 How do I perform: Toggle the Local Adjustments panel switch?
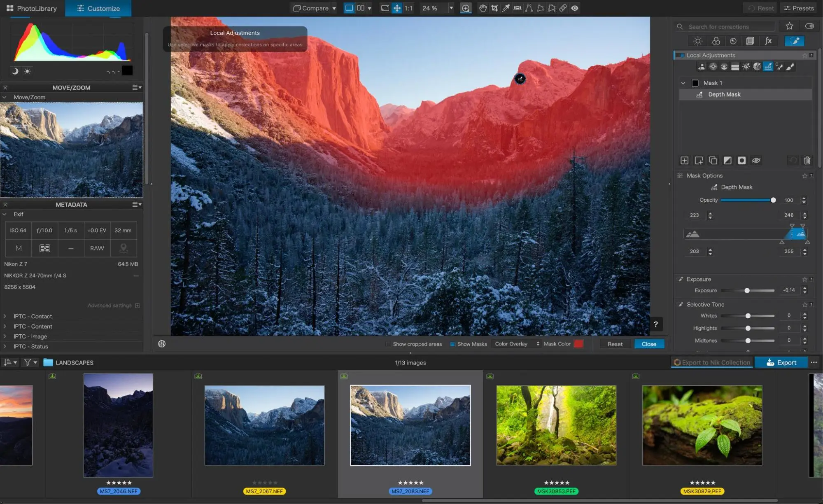pyautogui.click(x=680, y=55)
